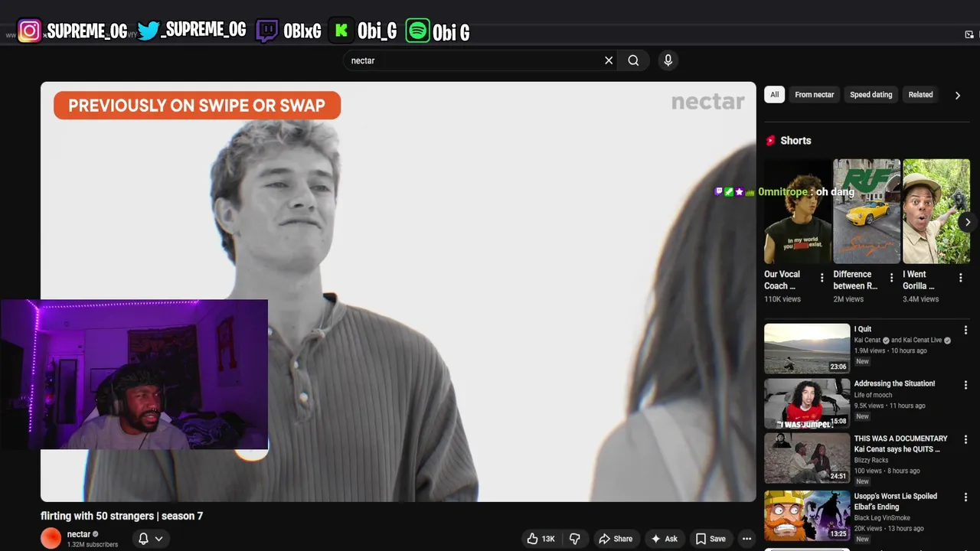Select the 'All' filter chip
The width and height of the screenshot is (980, 551).
point(774,95)
